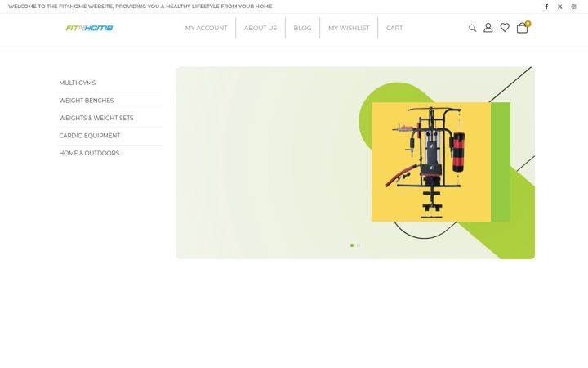This screenshot has height=368, width=588.
Task: Click the welcome message in top bar
Action: (x=140, y=7)
